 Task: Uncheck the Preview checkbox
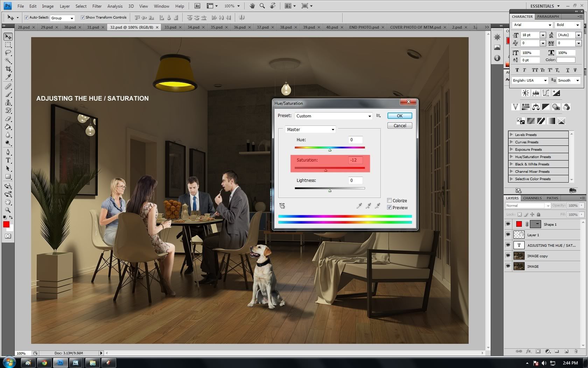coord(389,207)
